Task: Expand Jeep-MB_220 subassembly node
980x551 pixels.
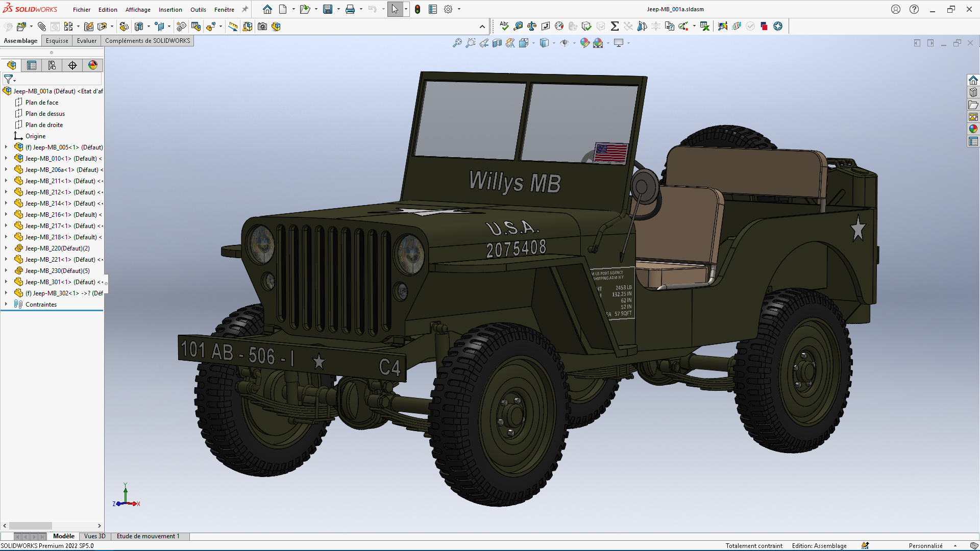Action: (x=6, y=248)
